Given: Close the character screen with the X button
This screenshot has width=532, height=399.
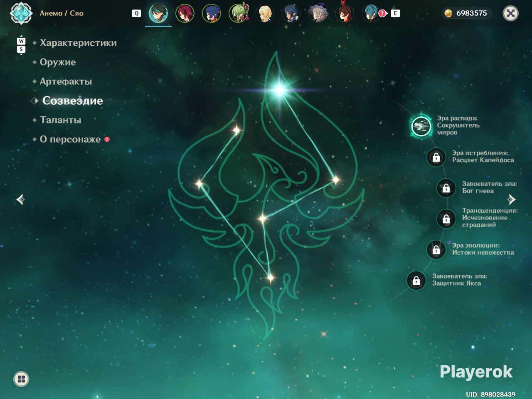Looking at the screenshot, I should [x=511, y=13].
